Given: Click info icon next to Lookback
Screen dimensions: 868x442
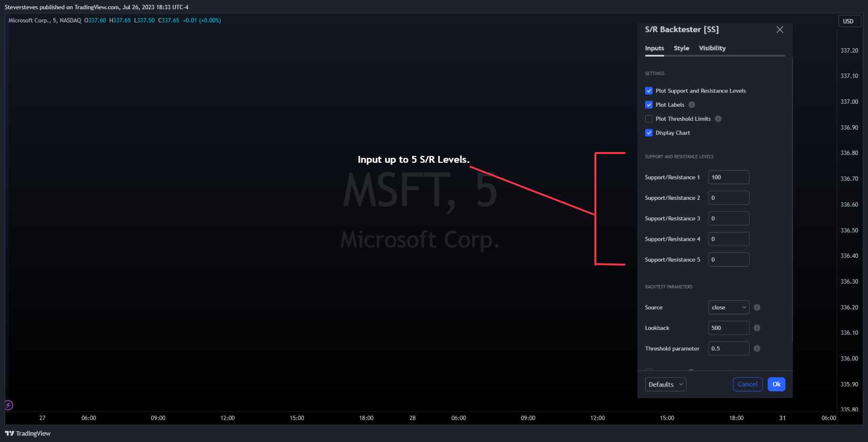Looking at the screenshot, I should (757, 328).
